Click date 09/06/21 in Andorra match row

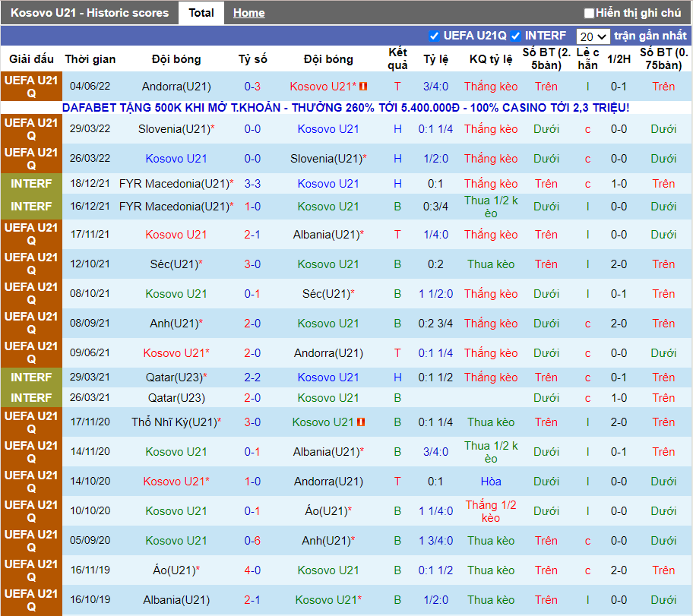pyautogui.click(x=90, y=353)
